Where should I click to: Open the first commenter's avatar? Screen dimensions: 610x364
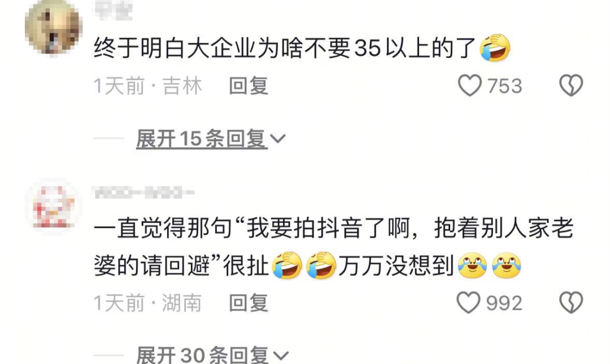(54, 27)
